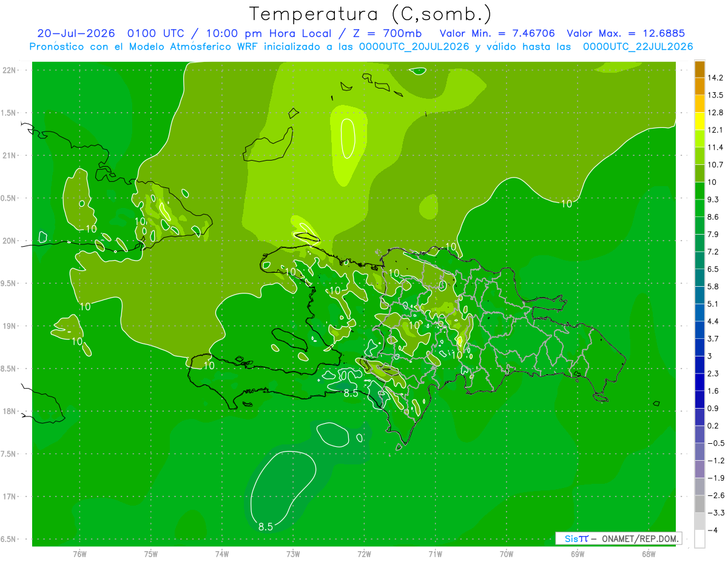Pick the gray swatch between -3.3 and -2.6

point(699,504)
